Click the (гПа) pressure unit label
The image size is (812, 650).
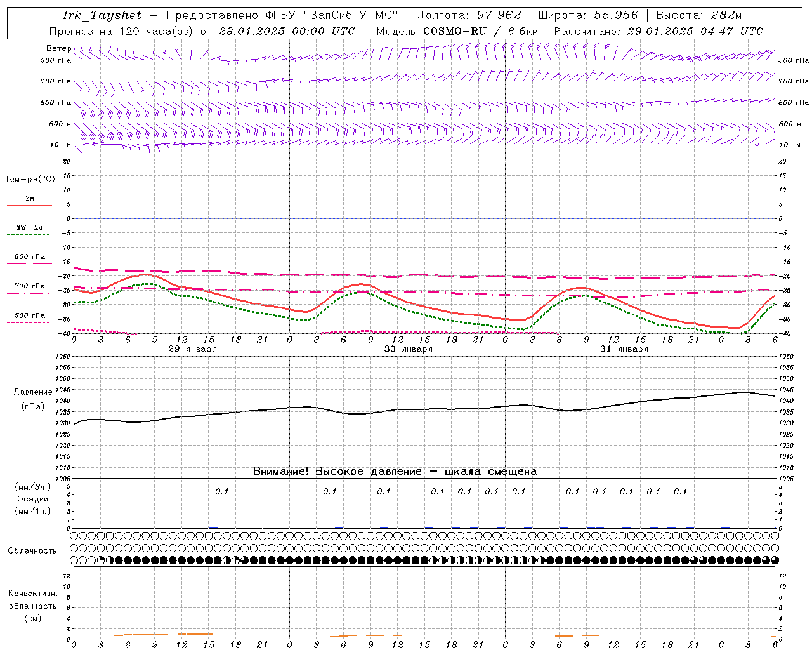click(33, 407)
